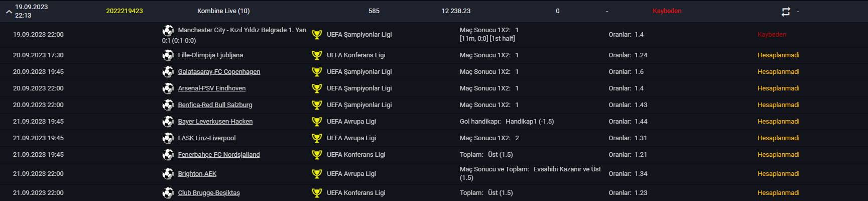Click the repeat bet arrows icon

coord(786,12)
